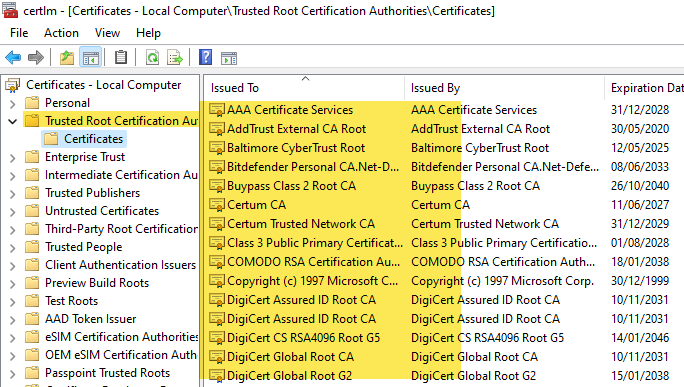Viewport: 684px width, 387px height.
Task: Open the Help menu
Action: coord(148,33)
